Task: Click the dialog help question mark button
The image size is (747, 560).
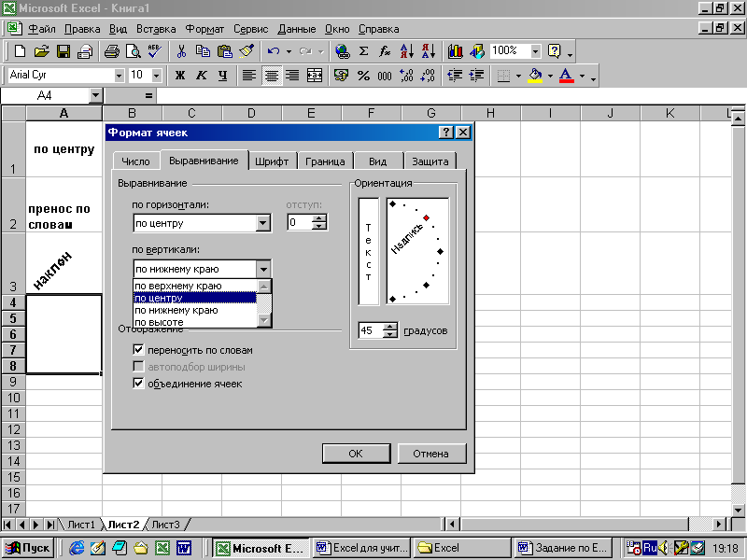Action: [445, 133]
